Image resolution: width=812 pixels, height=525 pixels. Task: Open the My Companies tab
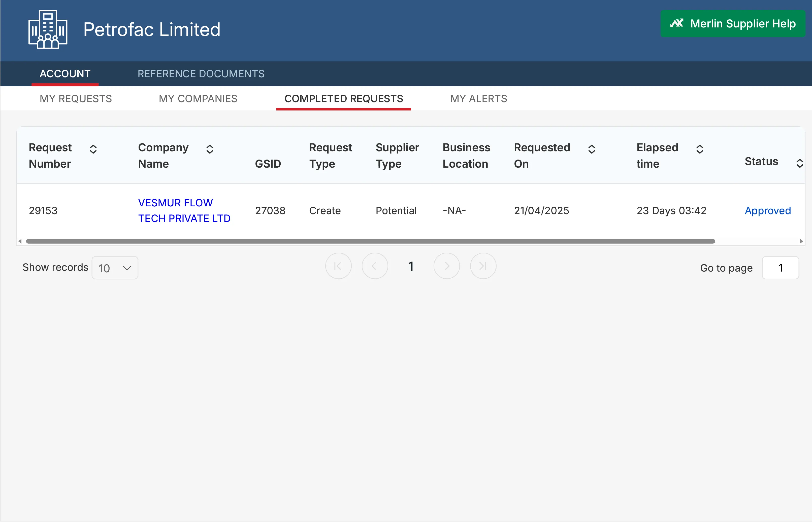pos(198,98)
